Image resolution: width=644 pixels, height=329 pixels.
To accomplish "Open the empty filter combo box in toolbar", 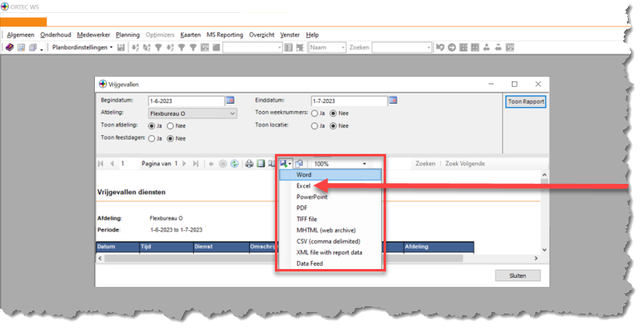I will click(279, 48).
